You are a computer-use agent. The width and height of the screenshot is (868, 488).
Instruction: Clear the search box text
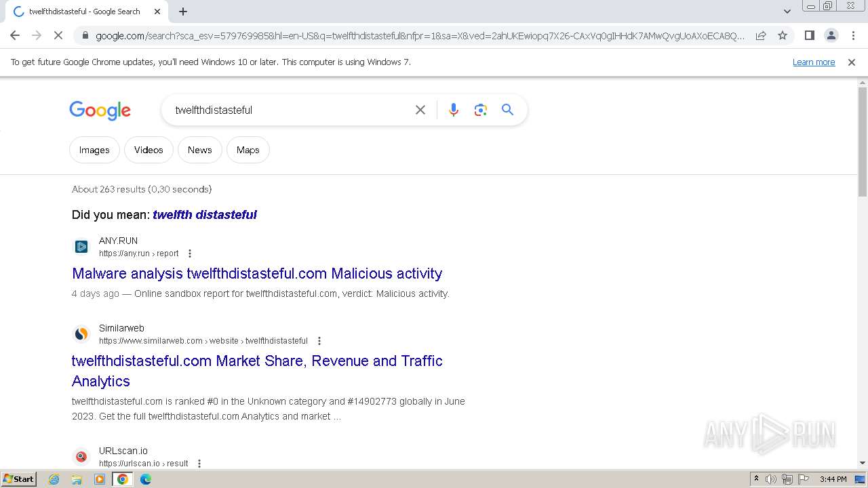click(420, 110)
